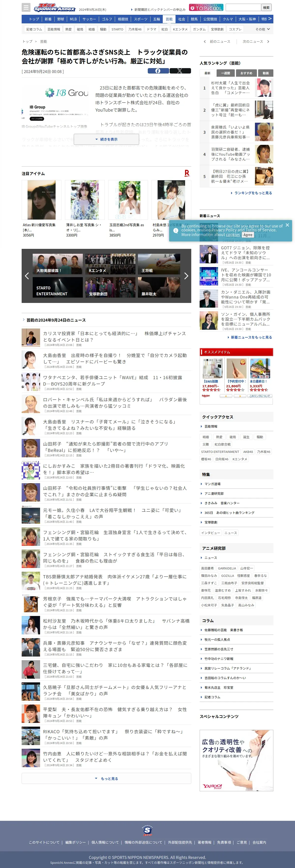Click Rakuten widget next arrow
Viewport: 295px width, 868px height.
[x=240, y=396]
